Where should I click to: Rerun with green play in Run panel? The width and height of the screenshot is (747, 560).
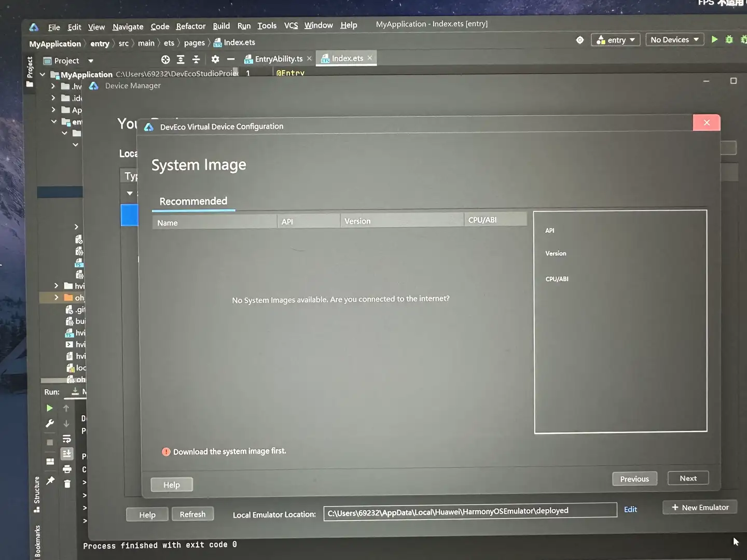[50, 409]
